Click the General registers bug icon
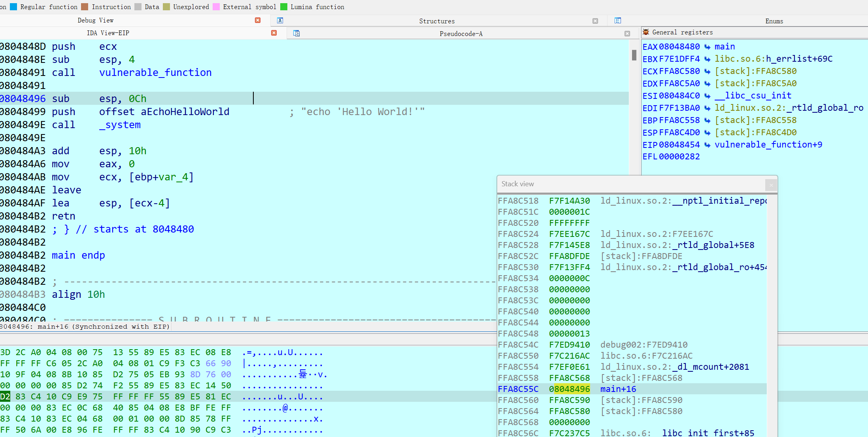868x437 pixels. tap(646, 32)
